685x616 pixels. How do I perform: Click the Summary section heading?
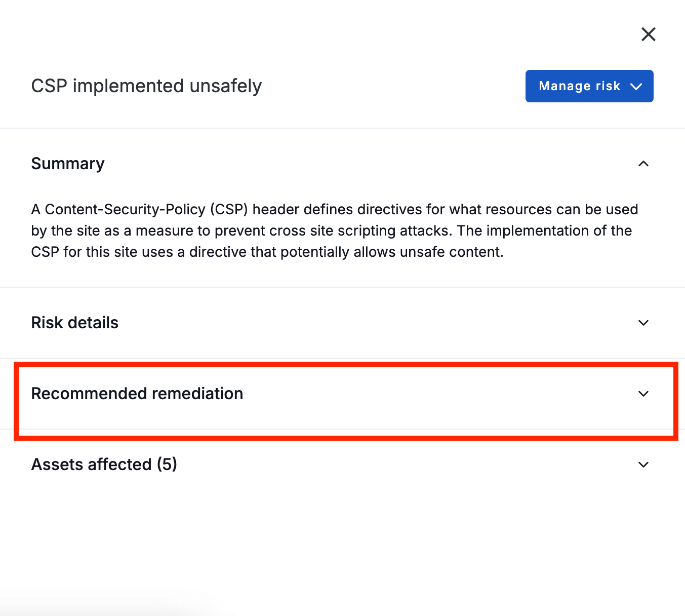point(68,164)
